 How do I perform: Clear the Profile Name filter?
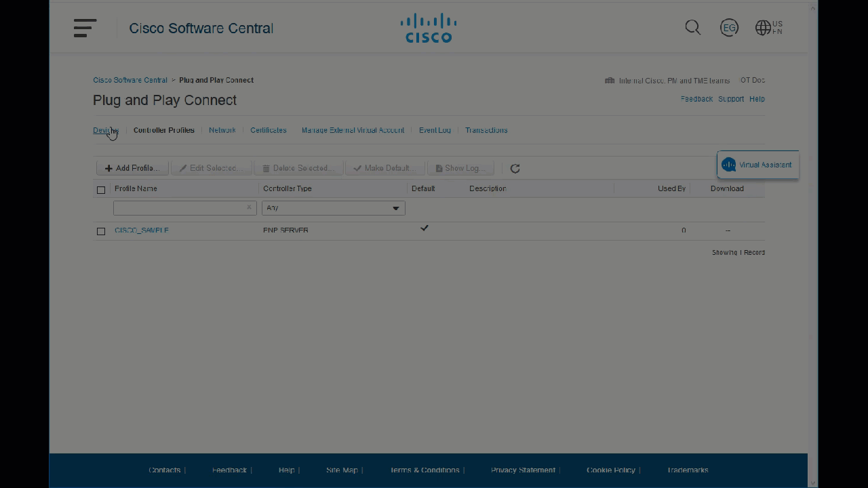(249, 207)
